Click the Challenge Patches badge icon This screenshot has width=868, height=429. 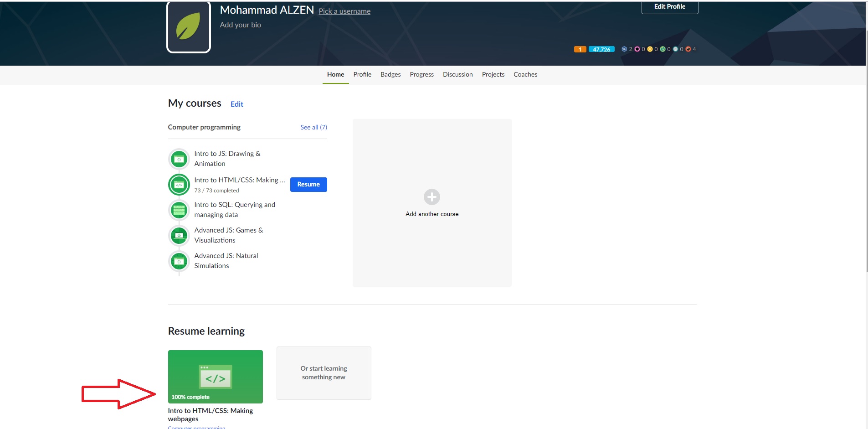pyautogui.click(x=624, y=49)
